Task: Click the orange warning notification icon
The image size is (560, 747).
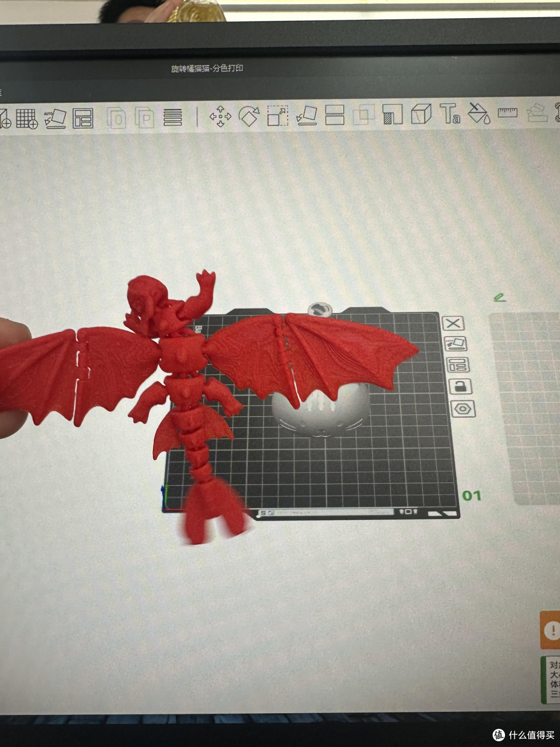Action: pos(551,630)
